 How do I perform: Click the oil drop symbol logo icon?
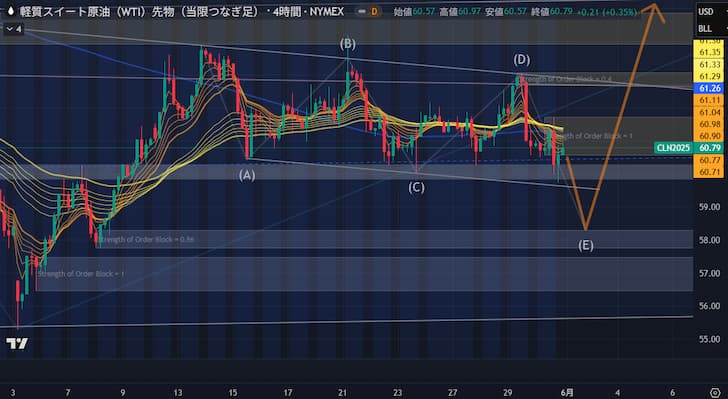pos(11,12)
